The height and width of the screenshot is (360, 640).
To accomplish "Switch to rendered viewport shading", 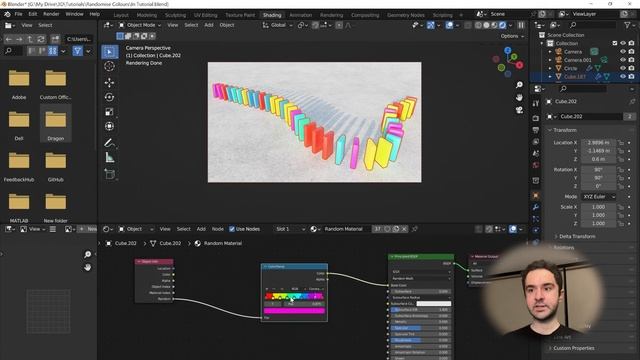I will coord(502,25).
